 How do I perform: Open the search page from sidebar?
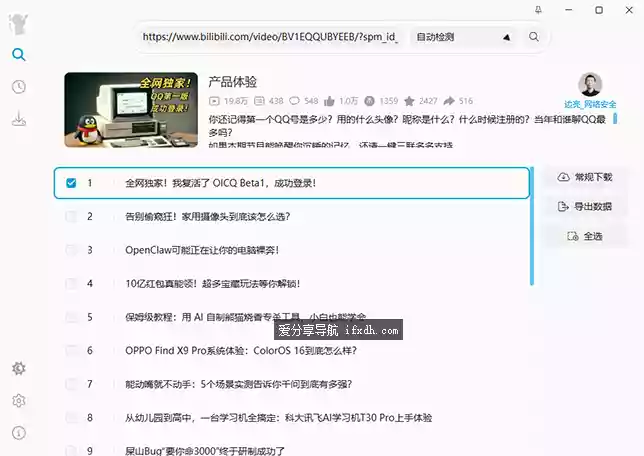click(x=18, y=54)
